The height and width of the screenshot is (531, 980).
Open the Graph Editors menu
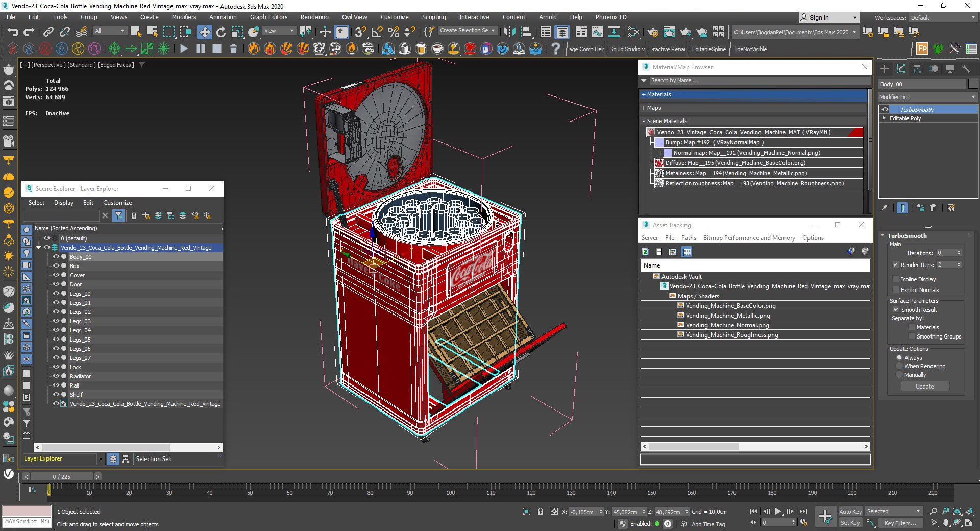(268, 17)
